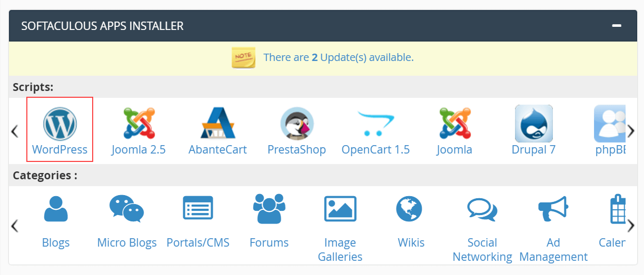Screen dimensions: 644x275
Task: Show previous scripts with left arrow
Action: (15, 131)
